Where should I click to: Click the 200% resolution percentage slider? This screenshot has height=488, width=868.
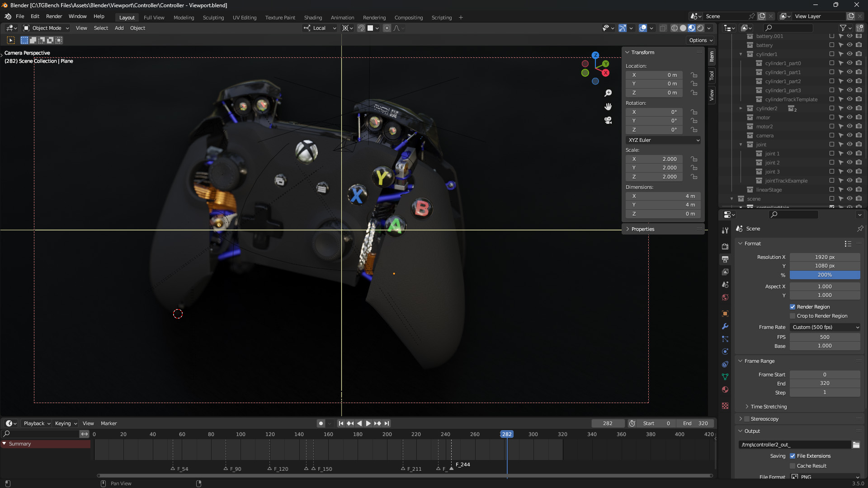[825, 275]
